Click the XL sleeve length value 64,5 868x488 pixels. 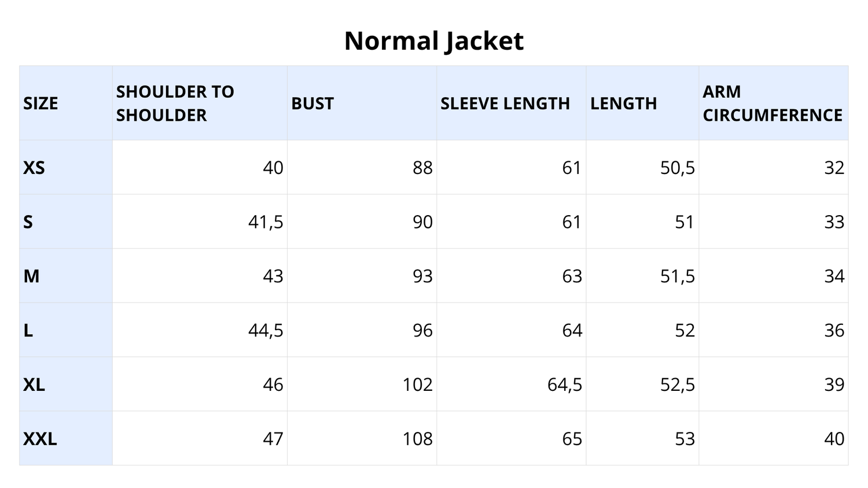pos(564,385)
